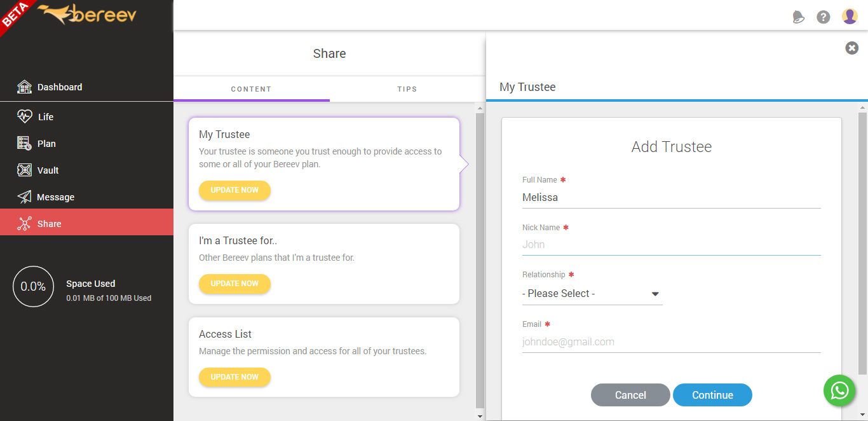Screen dimensions: 868x421
Task: Select Share in sidebar
Action: (86, 223)
